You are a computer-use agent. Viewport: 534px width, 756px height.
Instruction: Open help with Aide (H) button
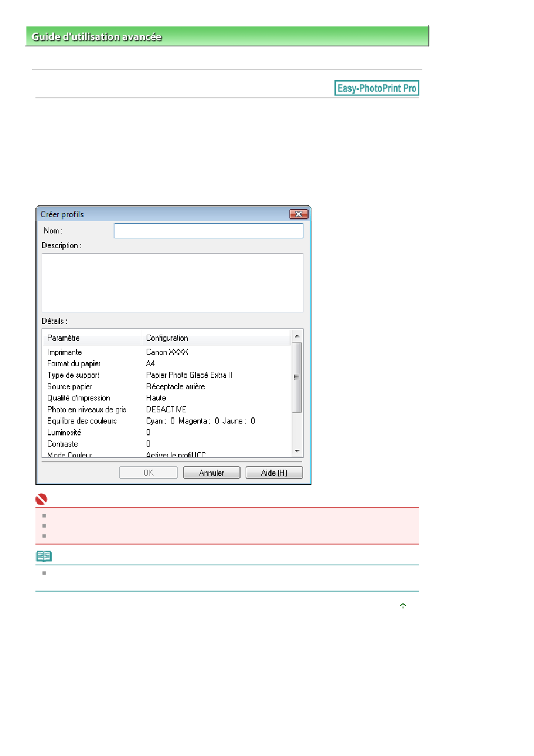pyautogui.click(x=274, y=472)
